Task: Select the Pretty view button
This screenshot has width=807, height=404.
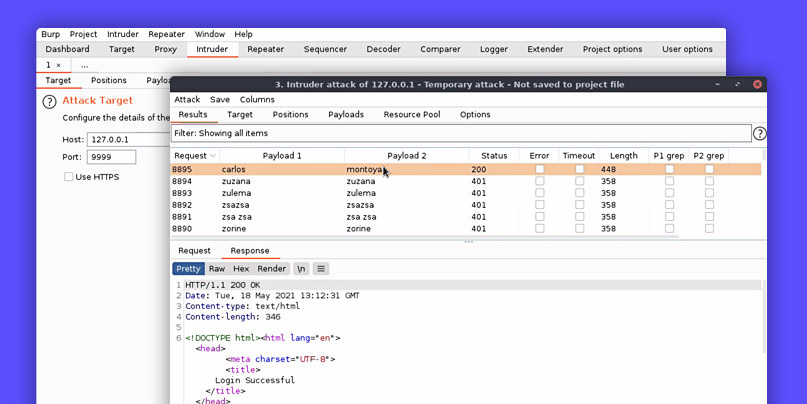Action: click(188, 269)
